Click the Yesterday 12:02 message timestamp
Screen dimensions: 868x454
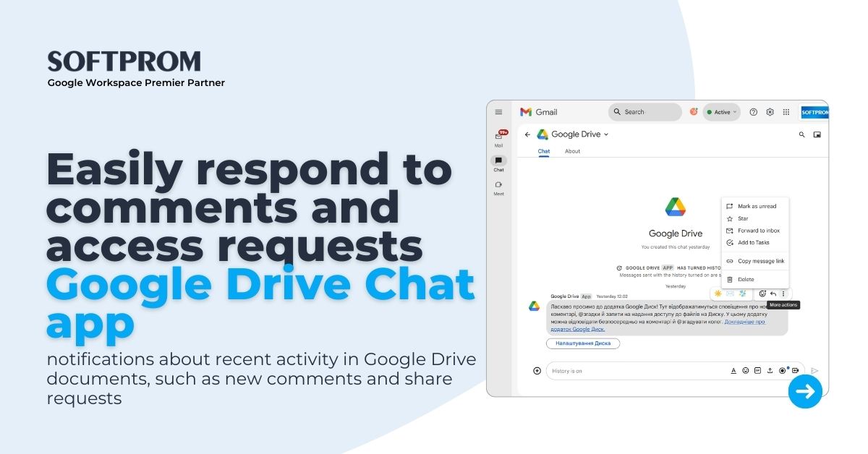coord(611,296)
